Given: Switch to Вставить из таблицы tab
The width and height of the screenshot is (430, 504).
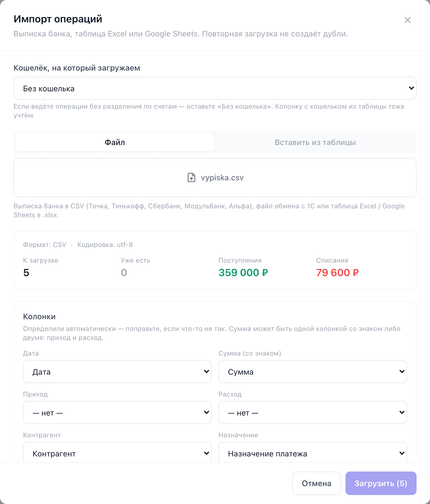Looking at the screenshot, I should click(315, 142).
